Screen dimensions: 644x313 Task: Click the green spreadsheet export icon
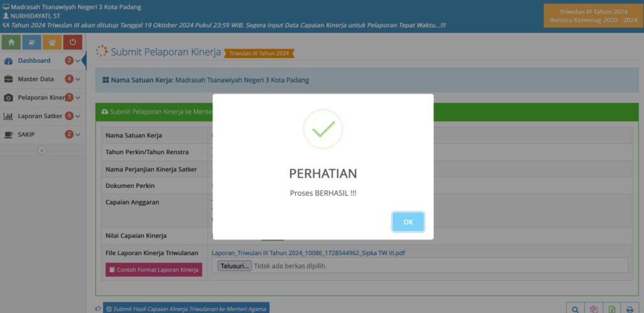click(611, 309)
